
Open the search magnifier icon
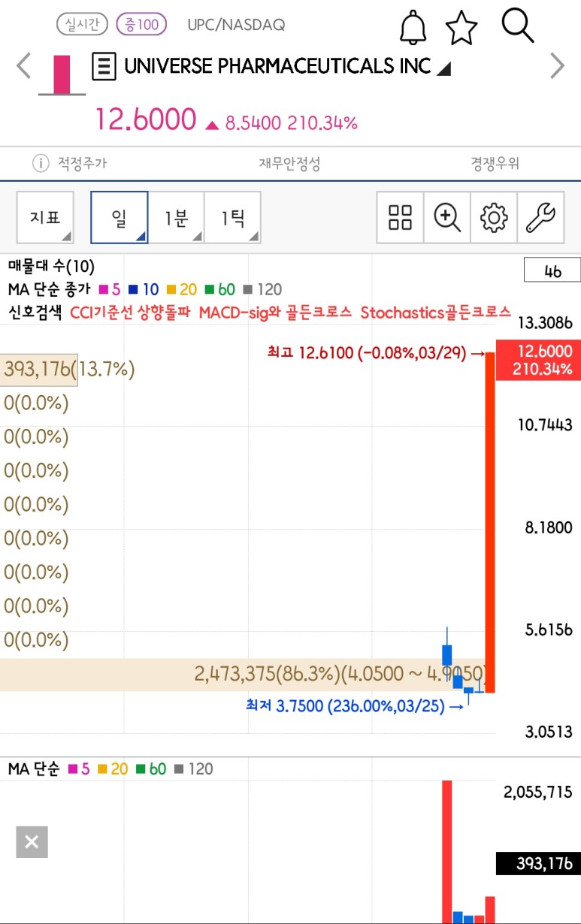pos(517,26)
